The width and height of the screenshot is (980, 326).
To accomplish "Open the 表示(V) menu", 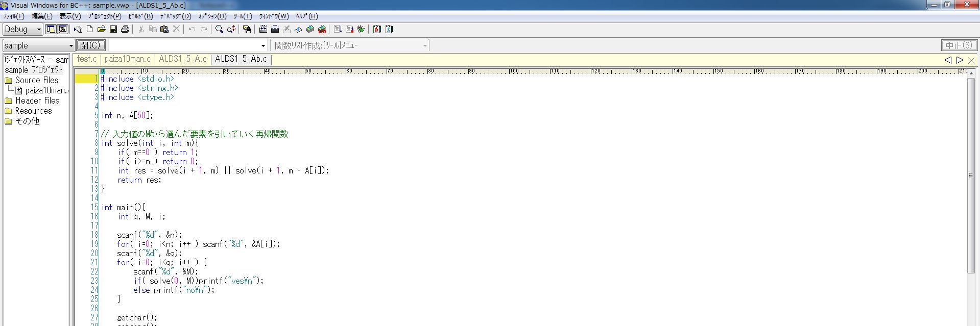I will (x=70, y=16).
